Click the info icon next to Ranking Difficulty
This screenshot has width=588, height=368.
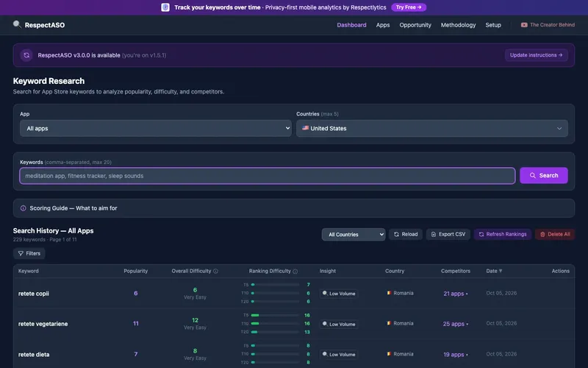click(x=295, y=271)
